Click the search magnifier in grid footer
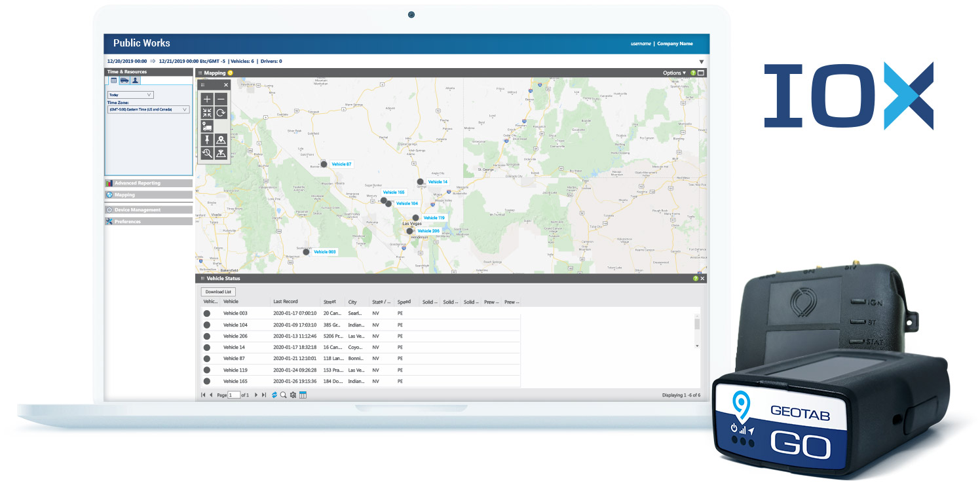 tap(283, 395)
